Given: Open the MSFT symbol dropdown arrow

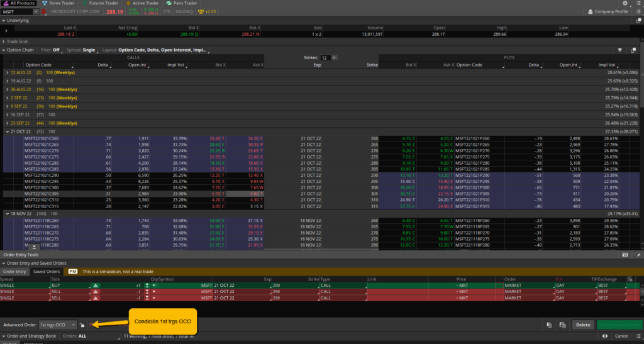Looking at the screenshot, I should [36, 11].
